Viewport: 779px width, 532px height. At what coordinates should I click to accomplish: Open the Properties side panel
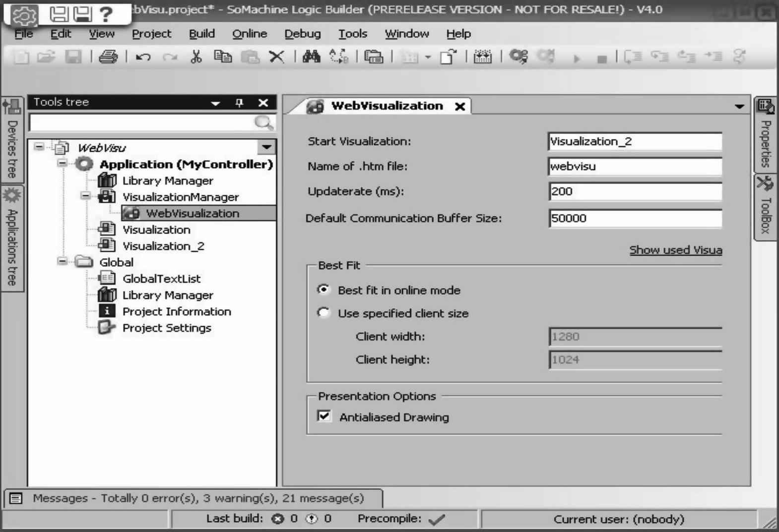766,133
